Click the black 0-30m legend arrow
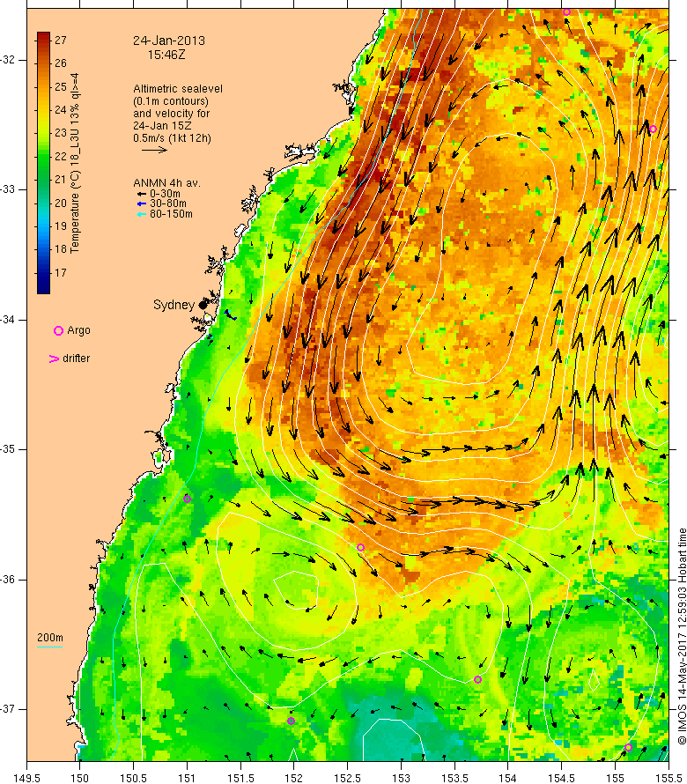Screen dimensions: 687x784 click(x=142, y=194)
